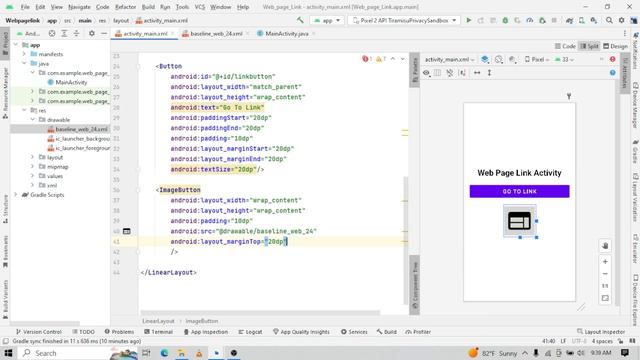Open the app run configuration dropdown
Image resolution: width=640 pixels, height=360 pixels.
tap(327, 20)
